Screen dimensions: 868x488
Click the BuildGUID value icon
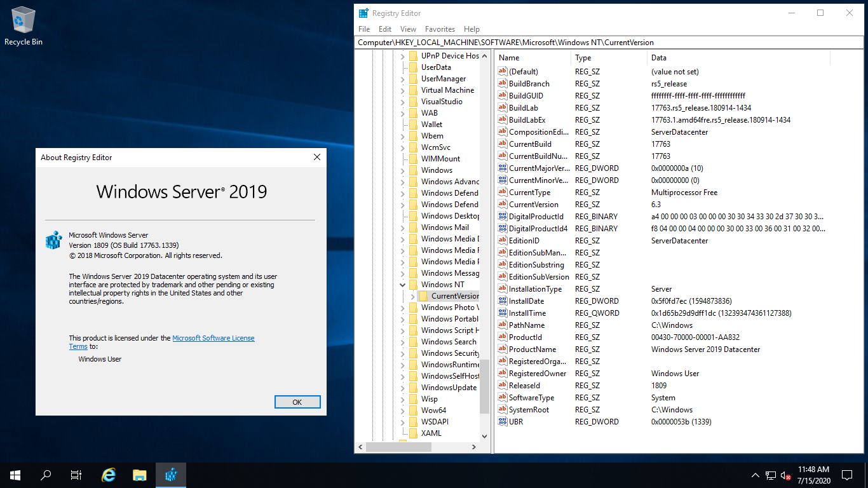[503, 96]
